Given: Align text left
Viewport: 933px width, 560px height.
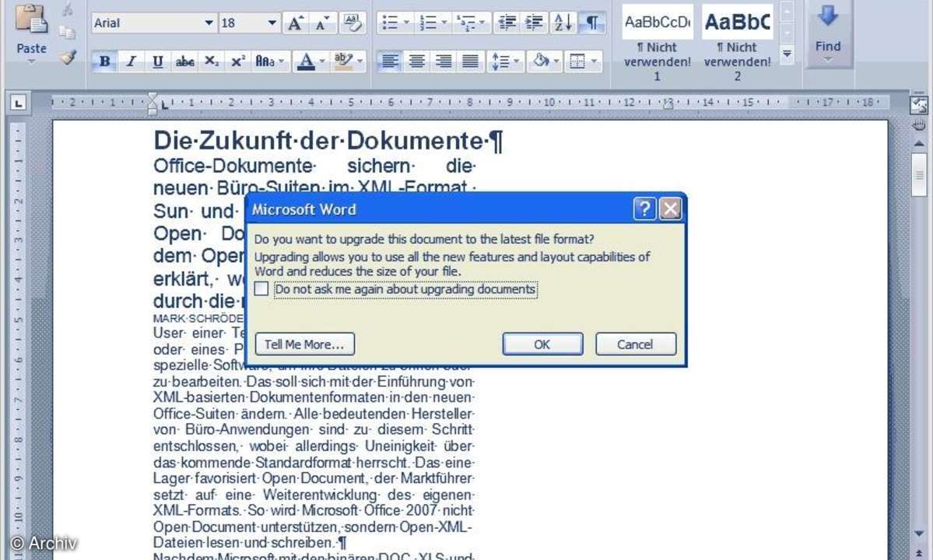Looking at the screenshot, I should pyautogui.click(x=390, y=61).
